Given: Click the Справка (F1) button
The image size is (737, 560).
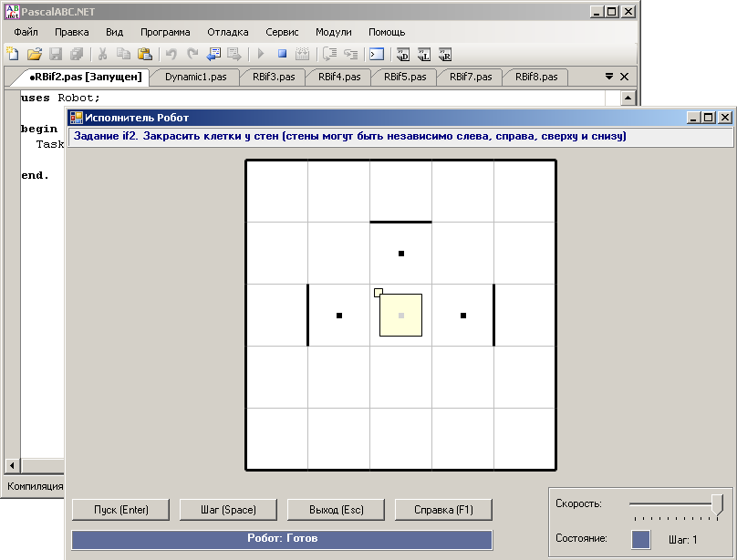Looking at the screenshot, I should click(x=443, y=510).
